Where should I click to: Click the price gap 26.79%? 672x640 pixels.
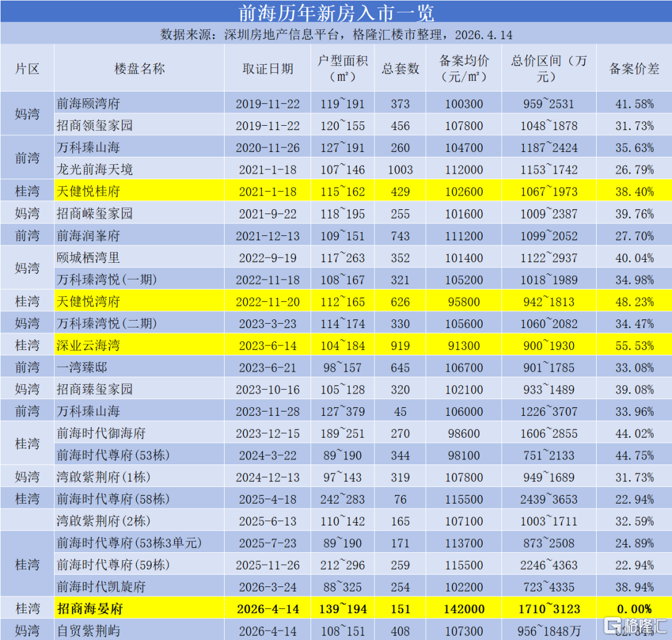coord(635,170)
